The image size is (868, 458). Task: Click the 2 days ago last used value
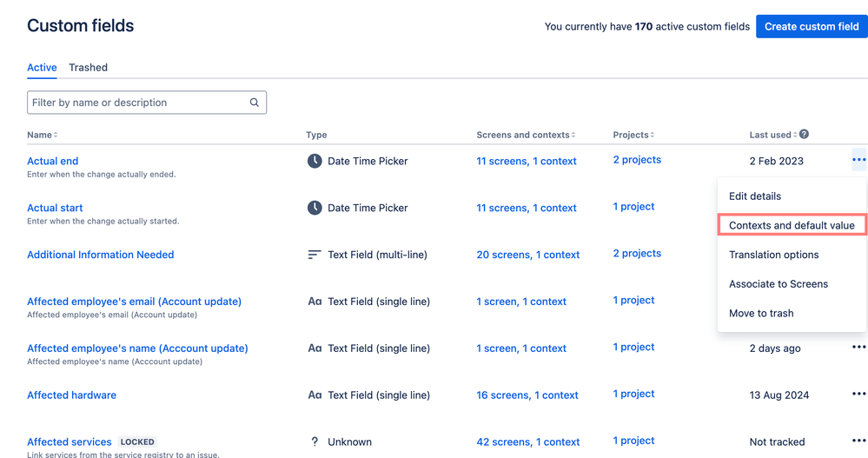(775, 348)
